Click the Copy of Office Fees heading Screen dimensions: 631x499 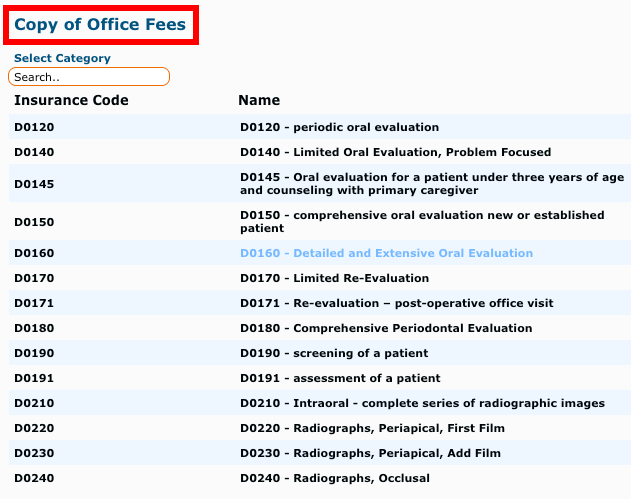coord(100,25)
